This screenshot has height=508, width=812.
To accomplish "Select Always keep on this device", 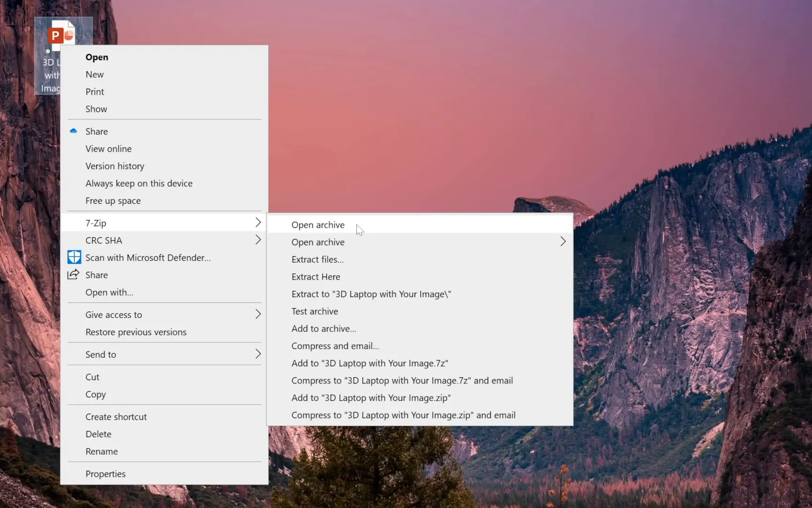I will pos(164,183).
